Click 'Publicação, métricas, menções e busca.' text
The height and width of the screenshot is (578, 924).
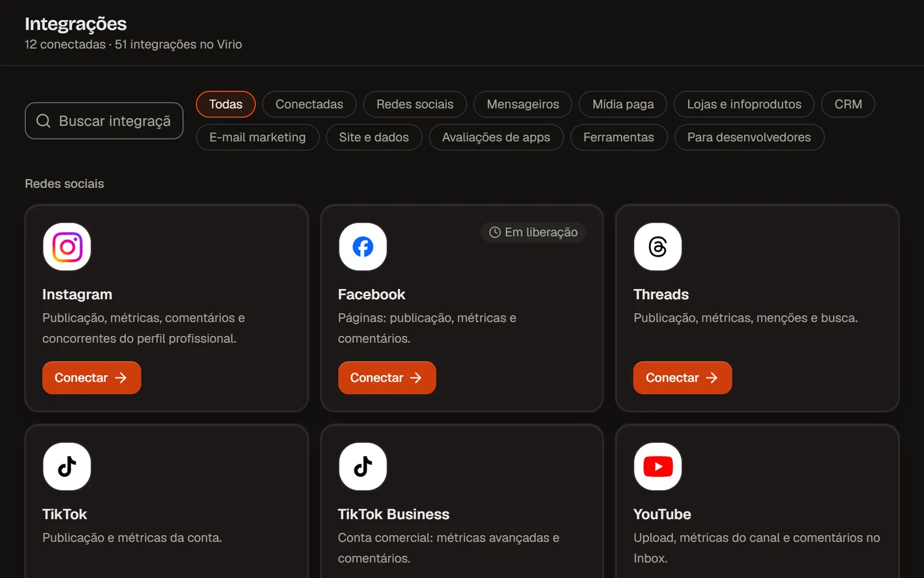click(746, 318)
